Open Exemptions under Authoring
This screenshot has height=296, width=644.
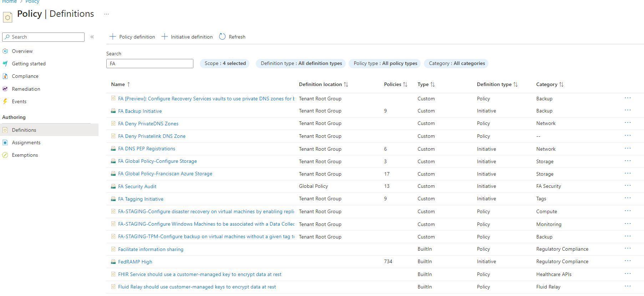coord(25,155)
